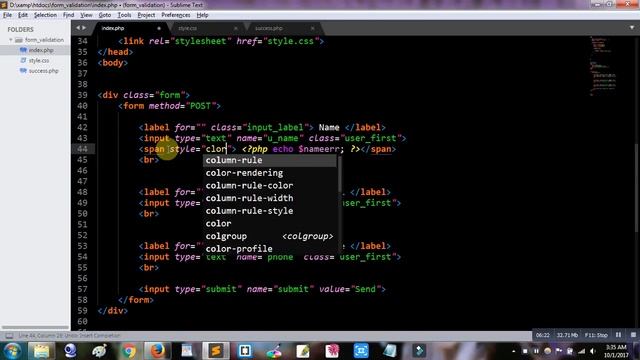
Task: Go to next tab with right arrow
Action: (x=84, y=28)
